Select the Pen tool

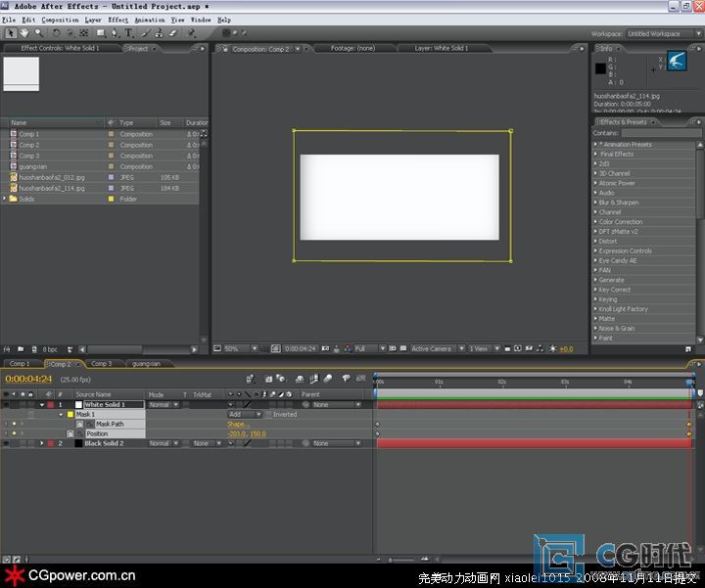point(115,33)
